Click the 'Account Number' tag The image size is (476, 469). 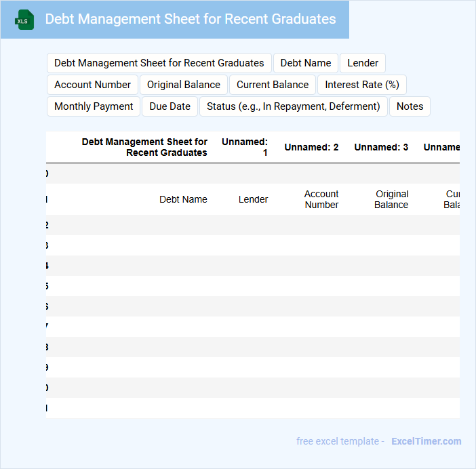pyautogui.click(x=92, y=85)
